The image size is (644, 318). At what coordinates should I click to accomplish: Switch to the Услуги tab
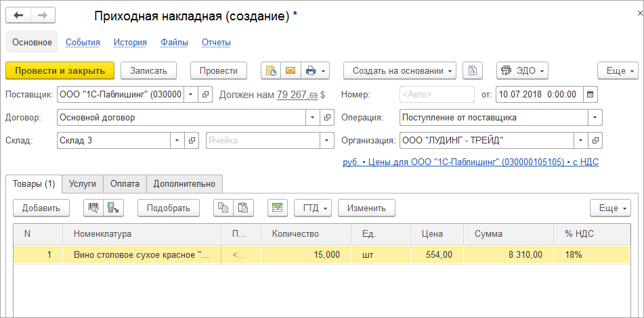[x=83, y=183]
